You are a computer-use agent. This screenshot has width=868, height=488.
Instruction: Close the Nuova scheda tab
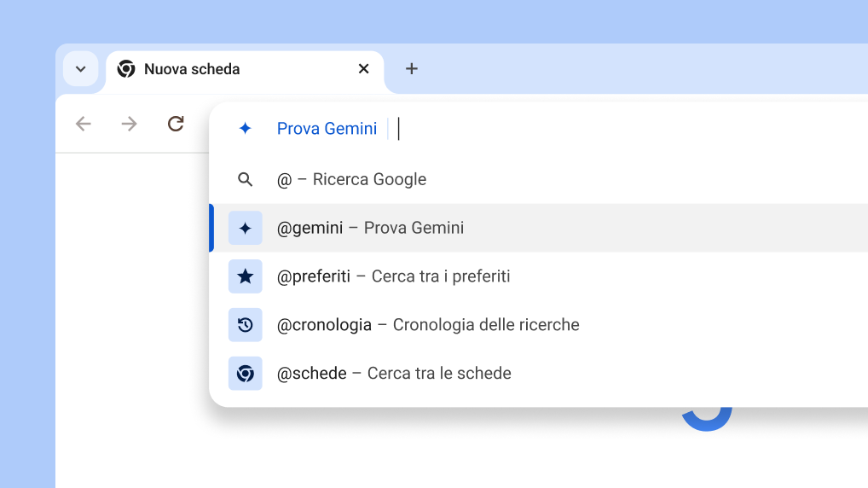(364, 69)
